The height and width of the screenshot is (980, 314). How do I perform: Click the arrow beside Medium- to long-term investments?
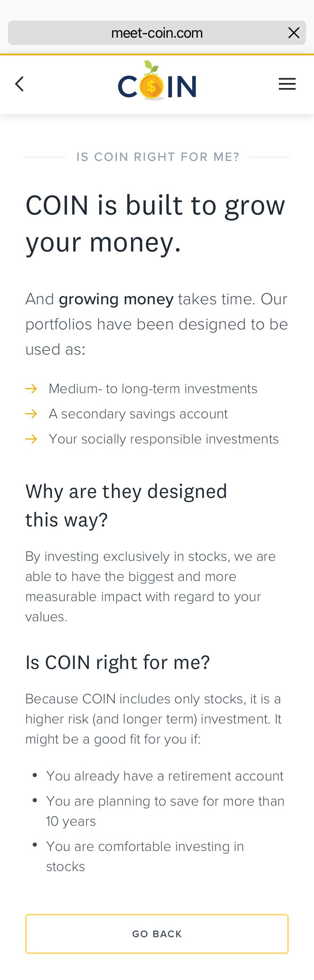[x=31, y=389]
